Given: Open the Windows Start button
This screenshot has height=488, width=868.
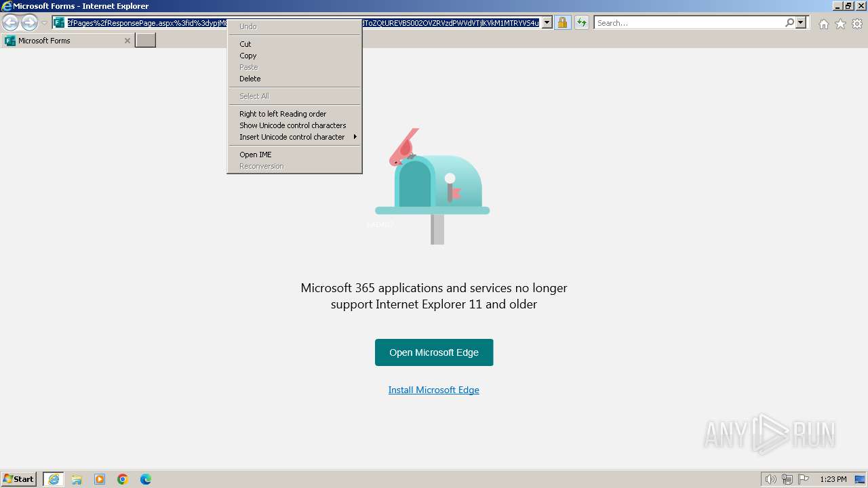Looking at the screenshot, I should tap(19, 479).
